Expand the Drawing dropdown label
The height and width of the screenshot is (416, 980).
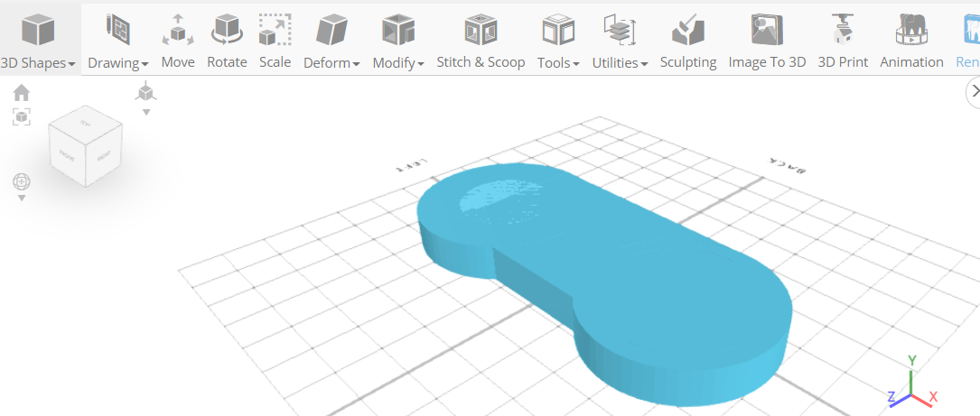tap(118, 63)
